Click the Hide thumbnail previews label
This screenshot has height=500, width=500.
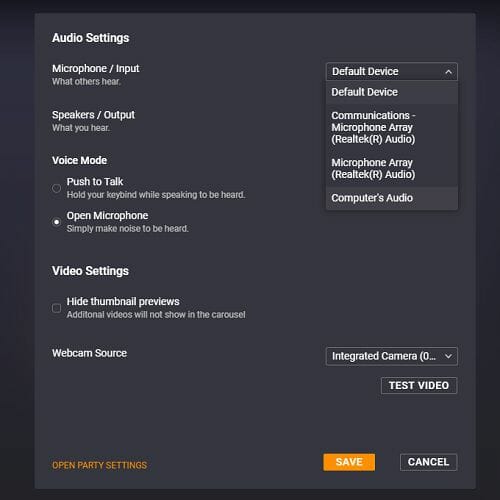pyautogui.click(x=123, y=302)
